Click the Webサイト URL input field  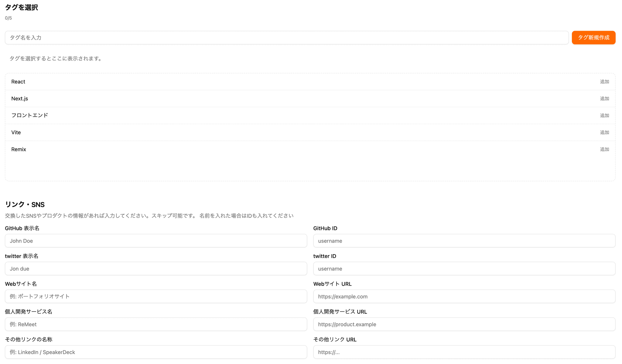(x=464, y=296)
